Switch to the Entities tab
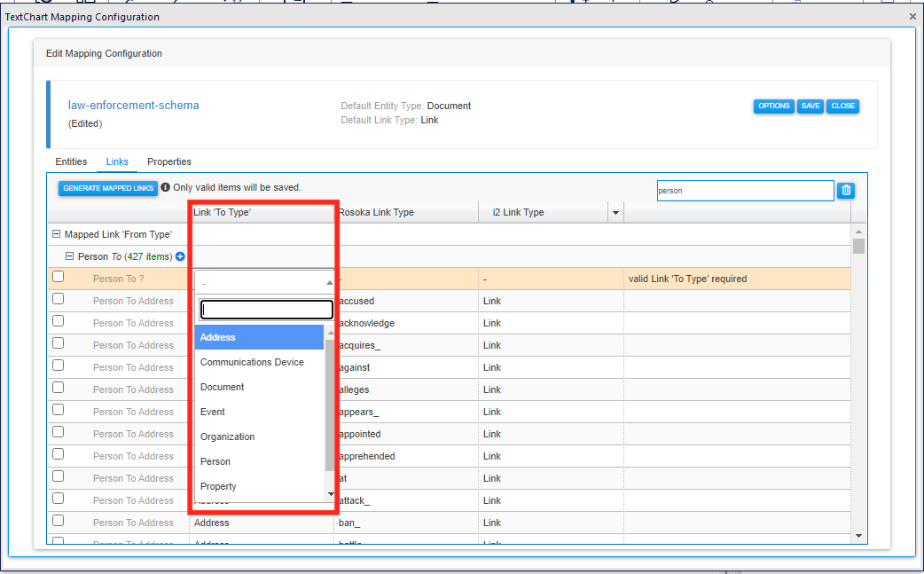 71,161
